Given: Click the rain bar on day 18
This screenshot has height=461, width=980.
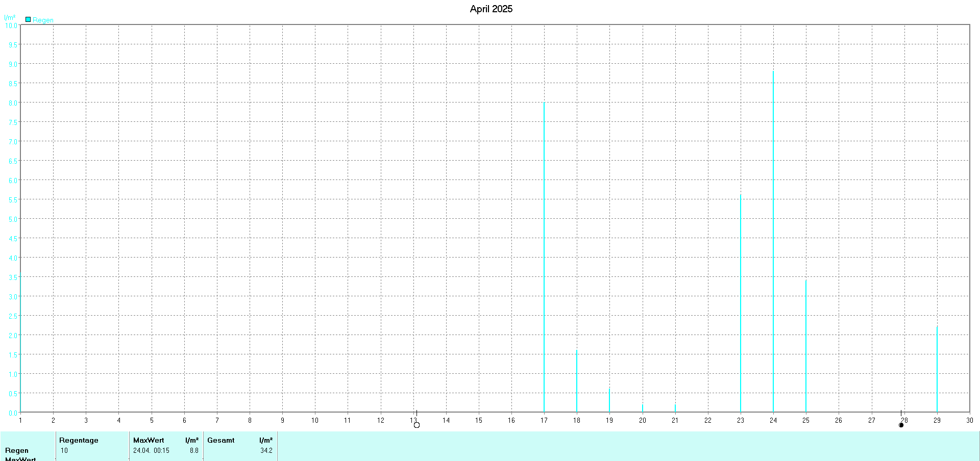Looking at the screenshot, I should pos(577,381).
